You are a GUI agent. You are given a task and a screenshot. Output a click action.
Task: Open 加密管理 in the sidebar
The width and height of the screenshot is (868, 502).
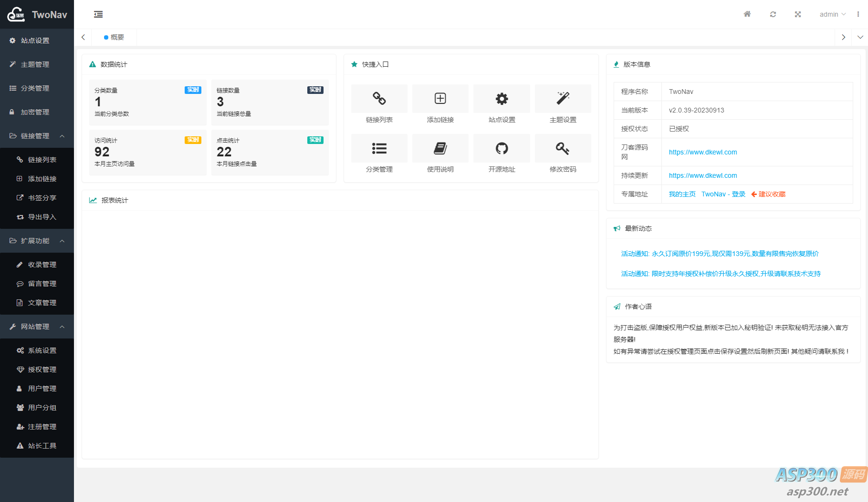click(37, 112)
